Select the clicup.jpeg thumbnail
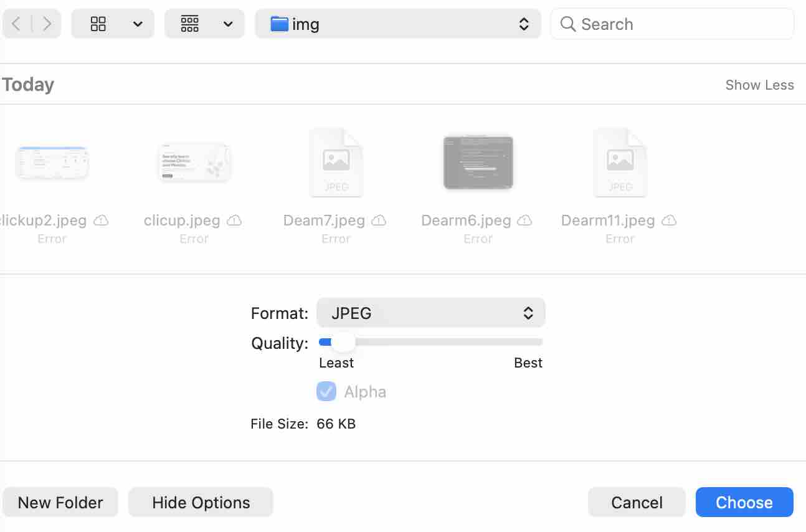 coord(194,163)
